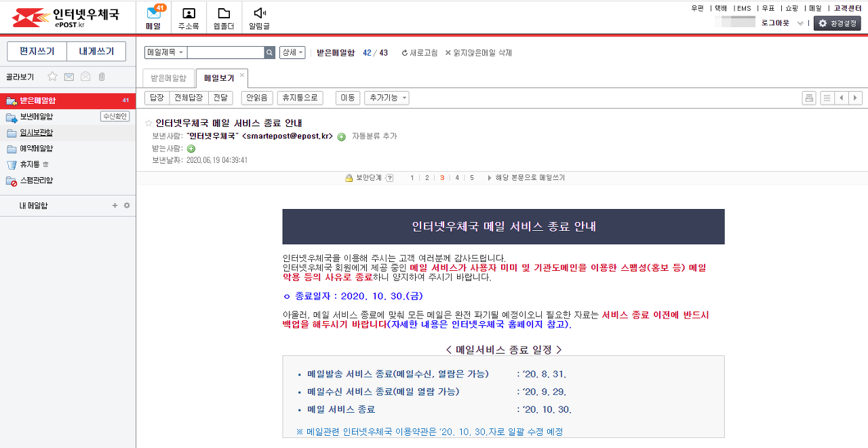Open 내 메일함 settings gear
The width and height of the screenshot is (868, 448).
coord(126,205)
